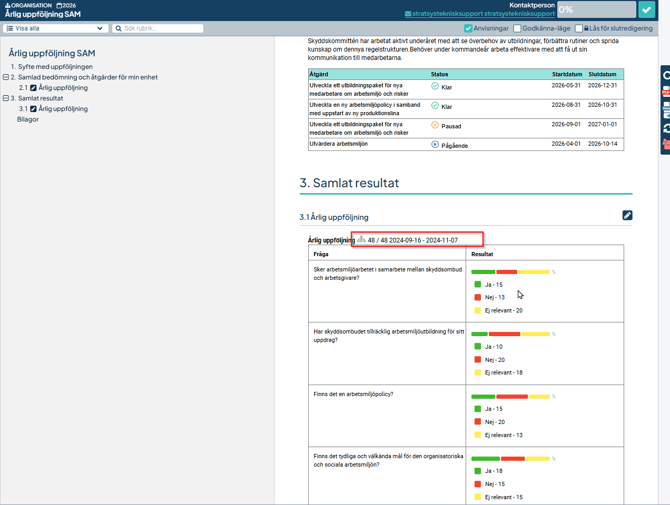Click the end date 2027-01-01 cell

(x=602, y=124)
